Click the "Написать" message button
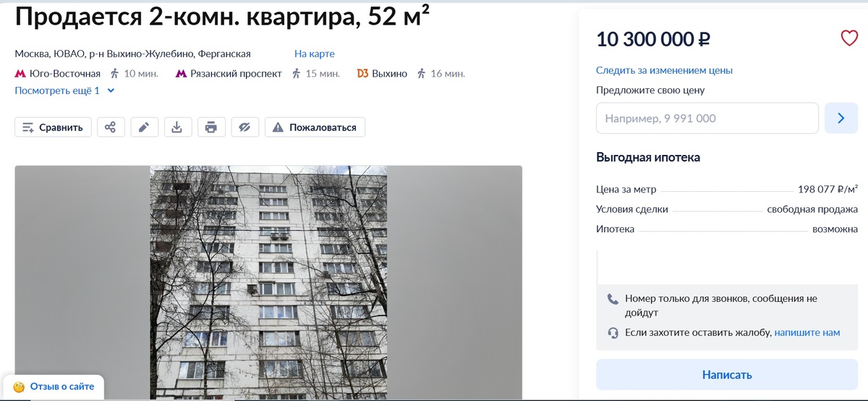This screenshot has height=401, width=868. [727, 375]
